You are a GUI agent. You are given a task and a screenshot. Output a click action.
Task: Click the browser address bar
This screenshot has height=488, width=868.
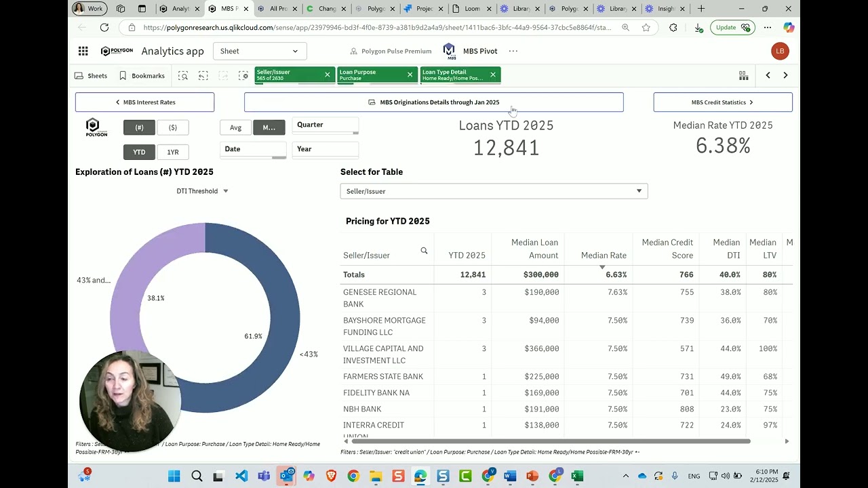tap(376, 28)
